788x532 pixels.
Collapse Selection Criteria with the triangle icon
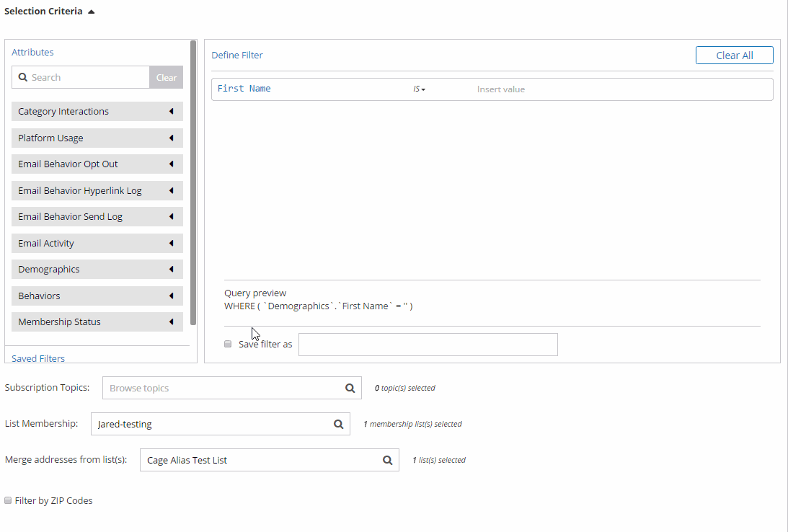(x=91, y=12)
